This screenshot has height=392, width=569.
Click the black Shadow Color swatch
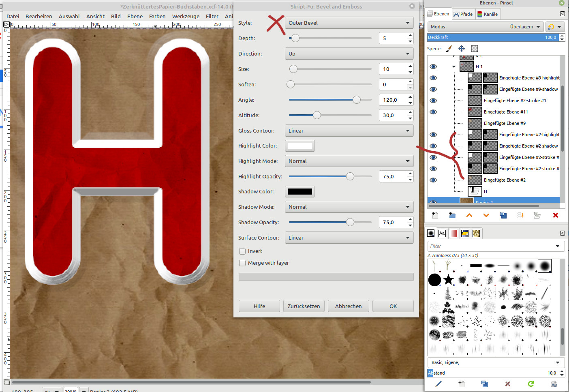pyautogui.click(x=300, y=192)
